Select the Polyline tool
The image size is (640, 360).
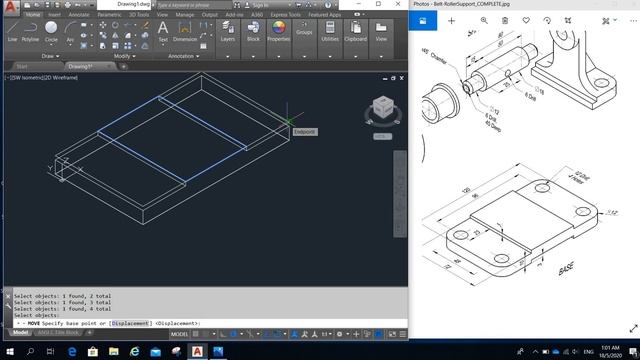tap(30, 31)
